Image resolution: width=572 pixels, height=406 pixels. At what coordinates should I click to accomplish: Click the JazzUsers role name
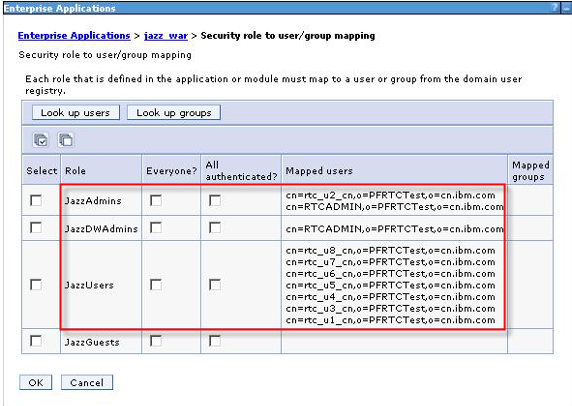[89, 285]
